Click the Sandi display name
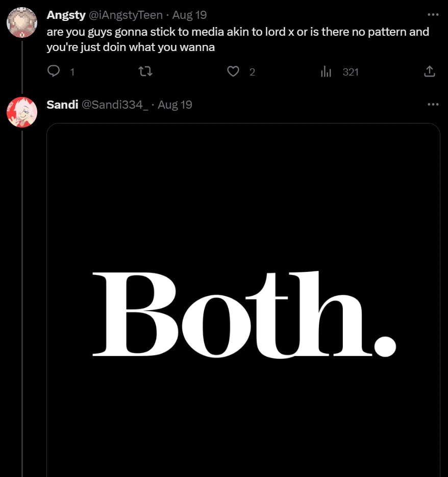The width and height of the screenshot is (448, 477). pos(62,105)
